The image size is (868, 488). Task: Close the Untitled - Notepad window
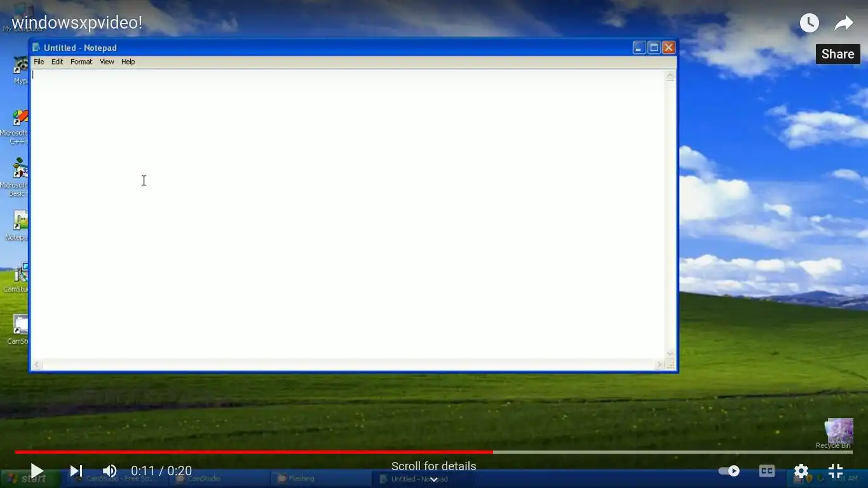click(x=668, y=48)
